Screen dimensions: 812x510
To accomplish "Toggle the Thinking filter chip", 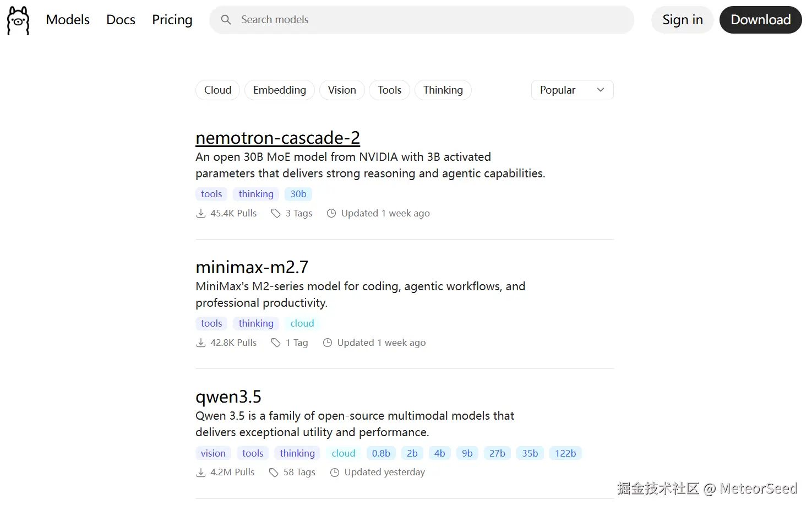I will click(443, 90).
